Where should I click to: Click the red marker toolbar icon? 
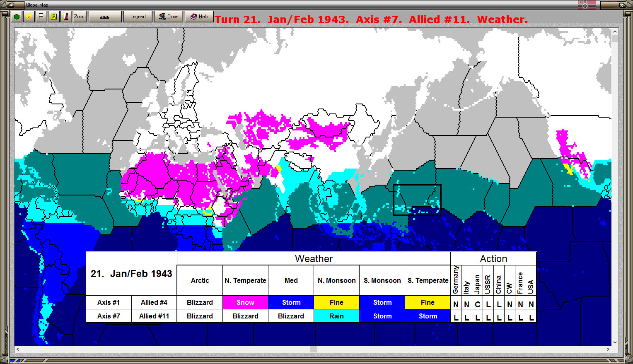(66, 17)
